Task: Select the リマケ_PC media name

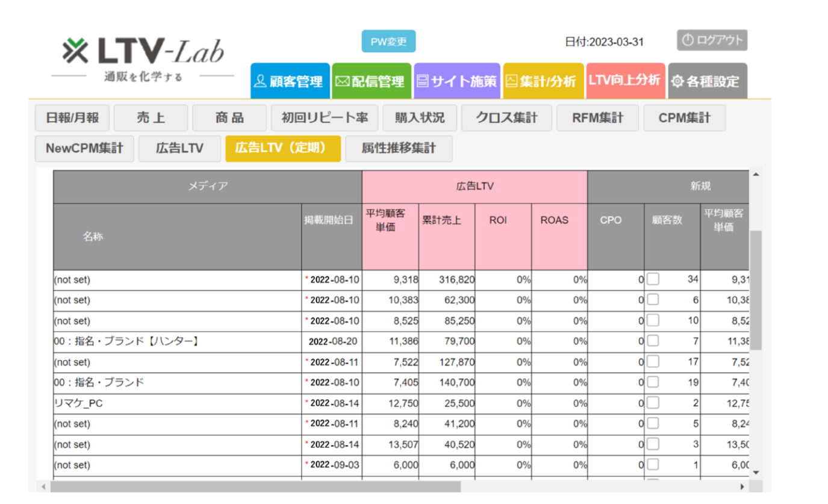Action: pyautogui.click(x=78, y=403)
